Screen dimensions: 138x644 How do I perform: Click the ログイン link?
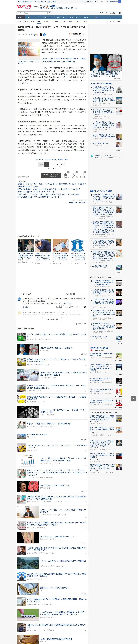coord(42,8)
